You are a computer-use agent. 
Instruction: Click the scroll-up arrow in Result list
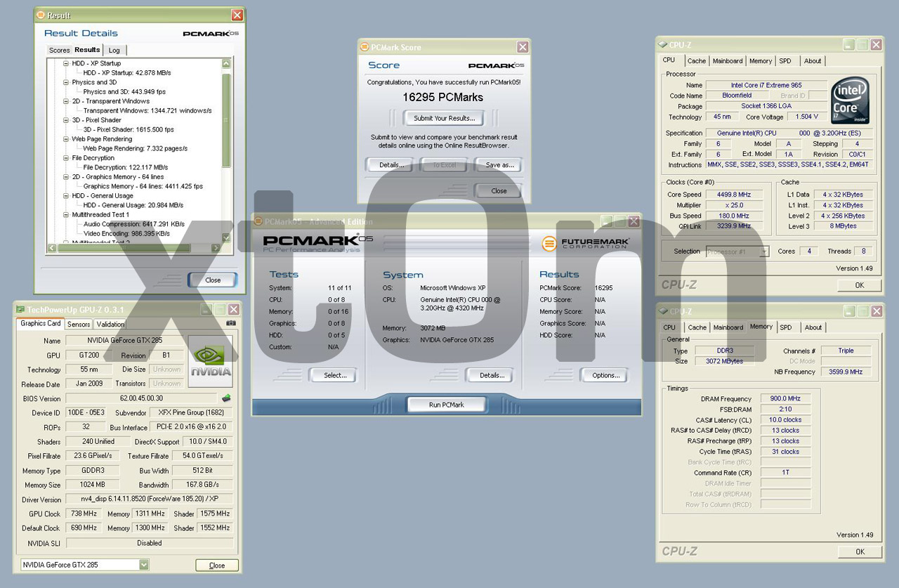click(226, 63)
